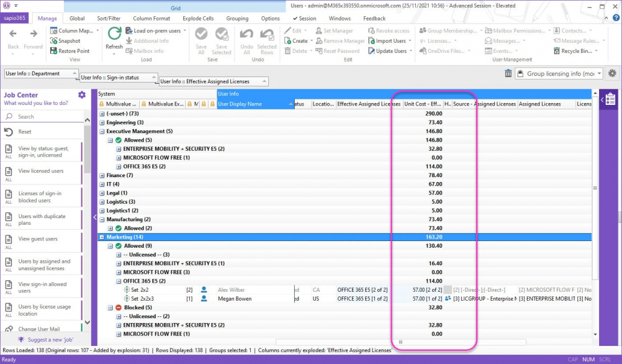Click the Unit Cost column header
The image size is (622, 364).
423,104
